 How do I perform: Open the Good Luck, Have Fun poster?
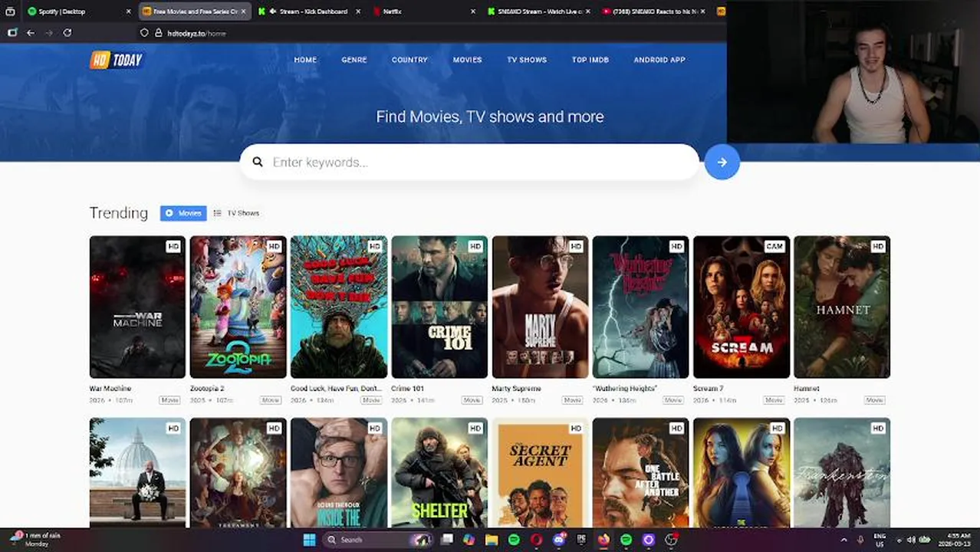(x=339, y=307)
